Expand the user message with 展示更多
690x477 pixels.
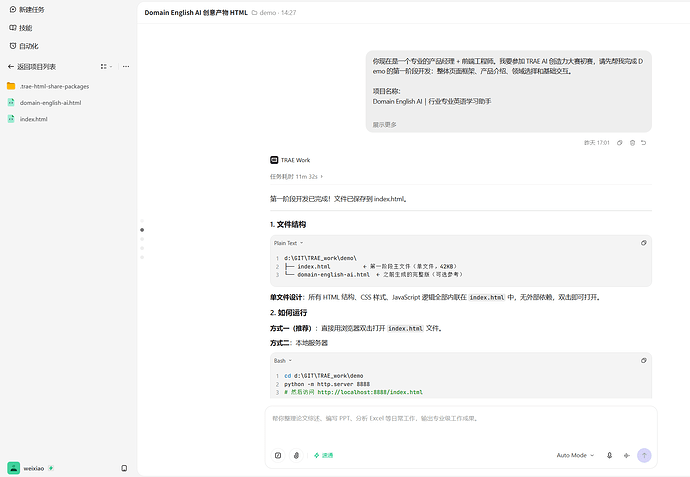(385, 125)
